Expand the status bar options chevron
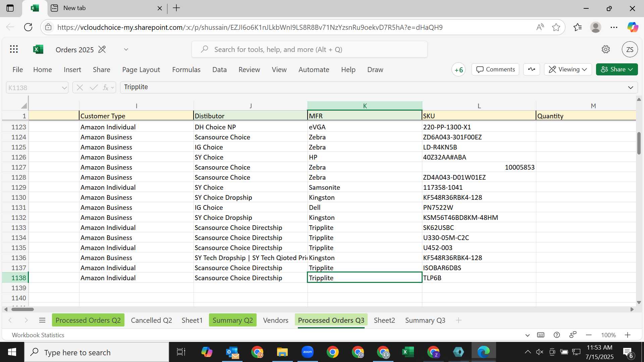The height and width of the screenshot is (362, 644). (x=527, y=335)
